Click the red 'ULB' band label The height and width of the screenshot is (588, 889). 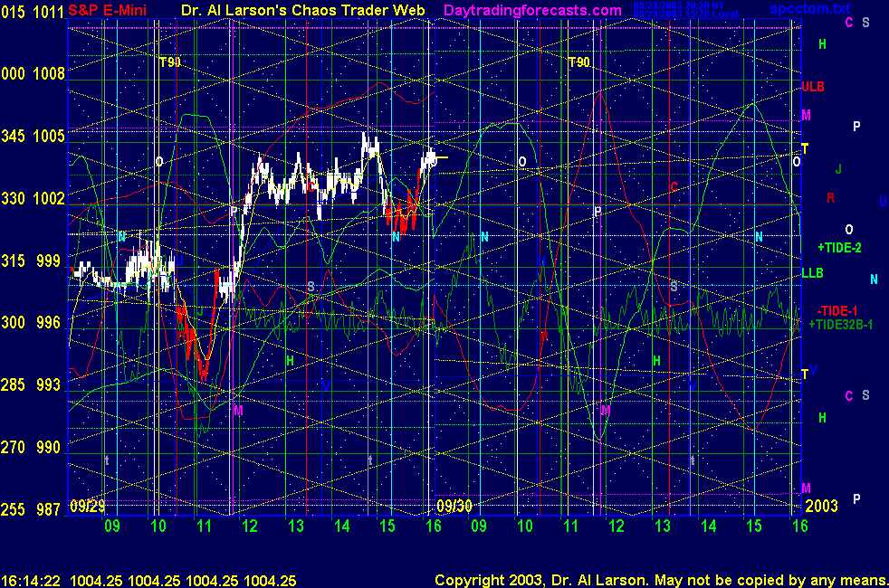click(812, 87)
